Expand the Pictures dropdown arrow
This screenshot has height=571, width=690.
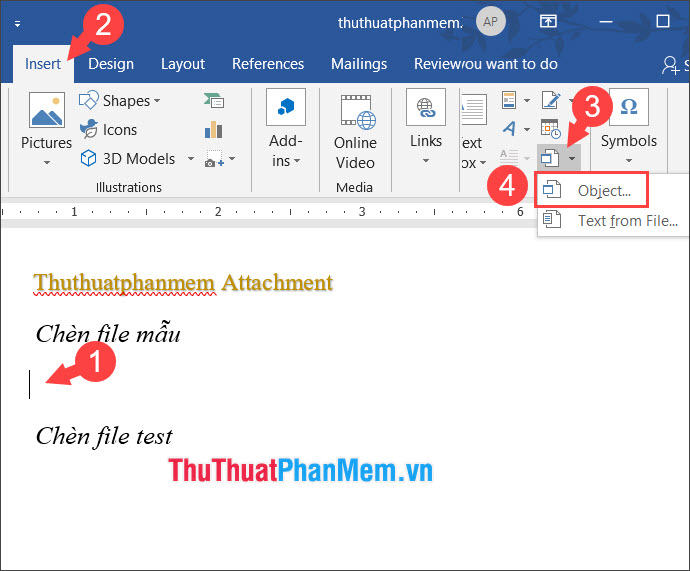[x=47, y=162]
